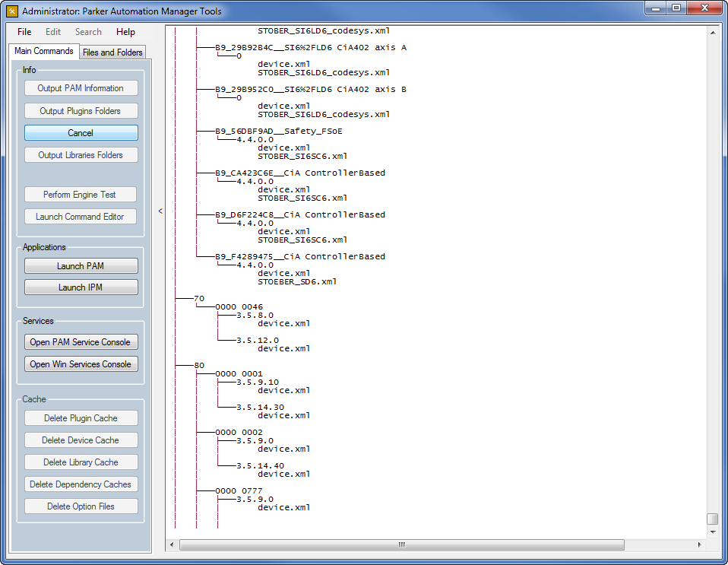Click the 70 folder node text
Image resolution: width=728 pixels, height=565 pixels.
pos(198,298)
